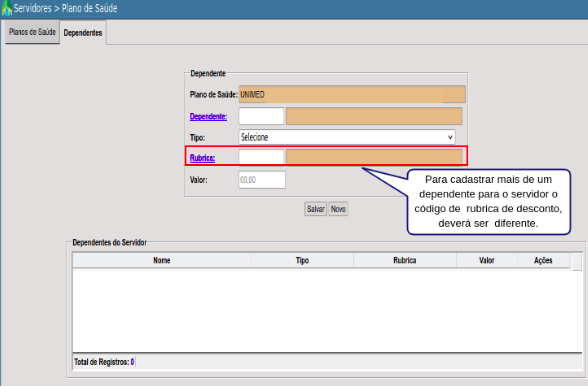This screenshot has height=387, width=588.
Task: Sort table by Tipo column header
Action: (x=302, y=260)
